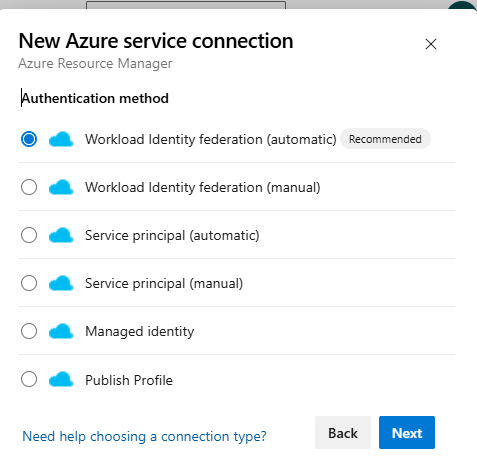Go to next step with Next button
This screenshot has width=477, height=466.
point(407,433)
